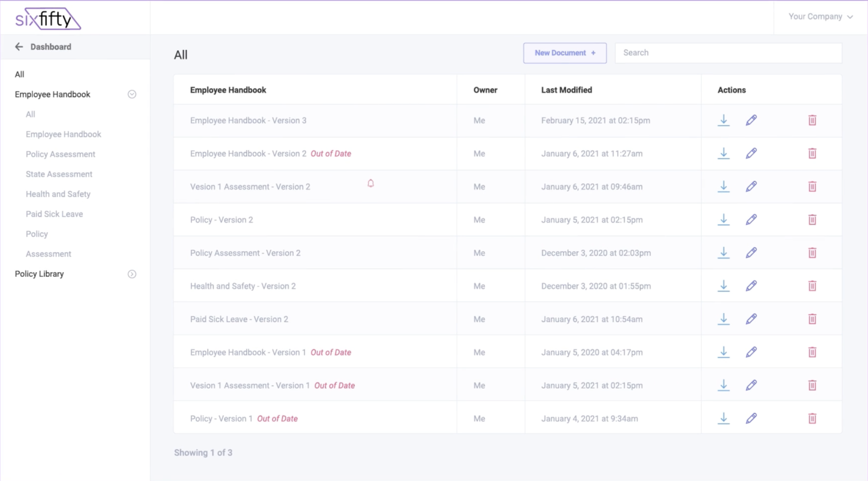868x481 pixels.
Task: Select State Assessment from sidebar
Action: click(59, 174)
